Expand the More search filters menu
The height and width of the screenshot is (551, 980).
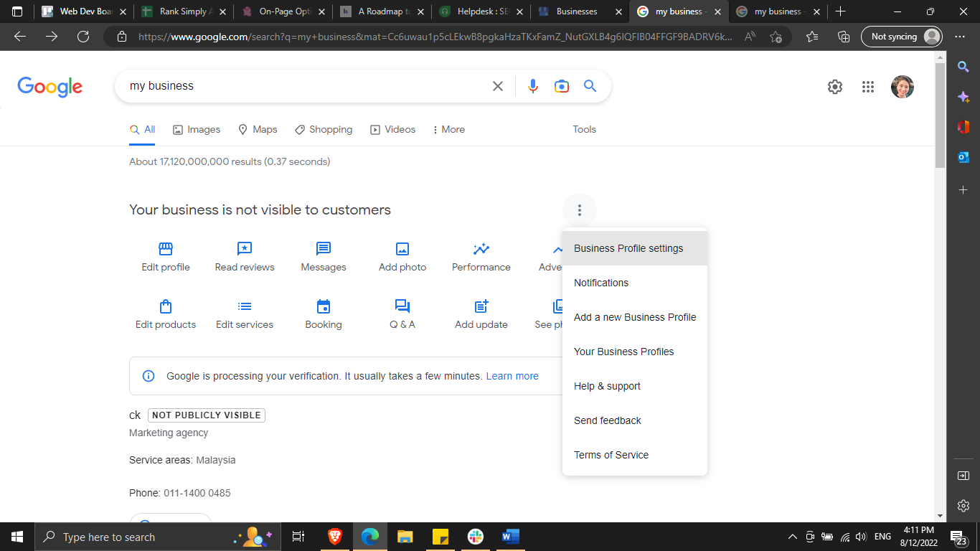pyautogui.click(x=449, y=130)
